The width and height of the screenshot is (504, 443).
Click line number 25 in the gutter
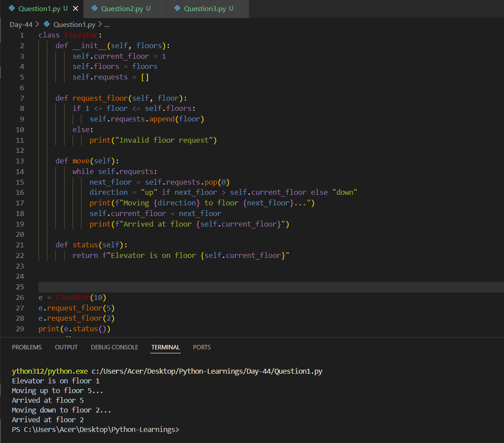point(20,287)
